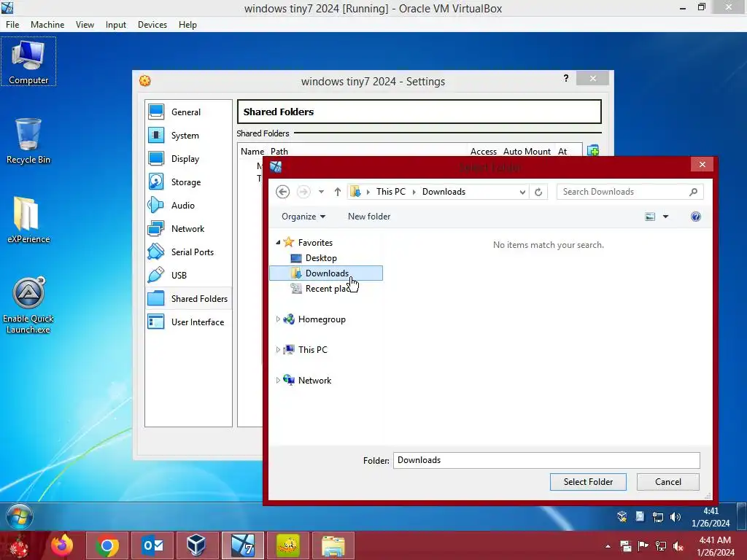
Task: Open User Interface settings category
Action: click(x=188, y=322)
